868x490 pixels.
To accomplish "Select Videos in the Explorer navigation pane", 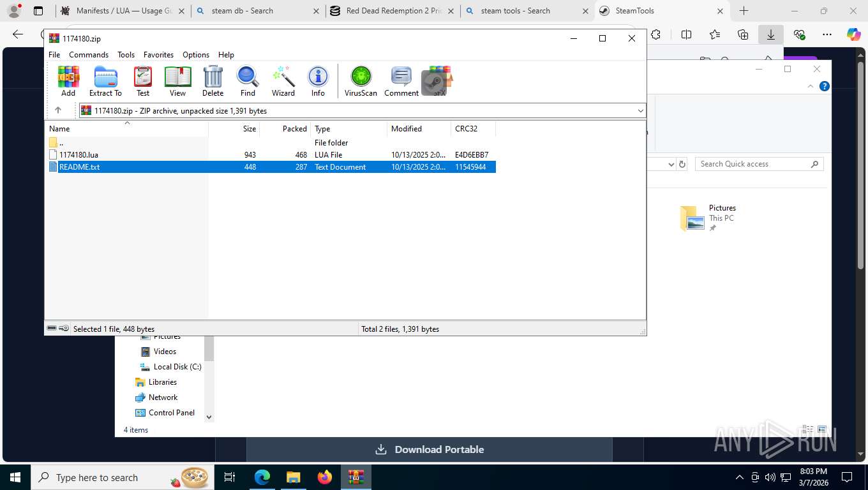I will [165, 352].
